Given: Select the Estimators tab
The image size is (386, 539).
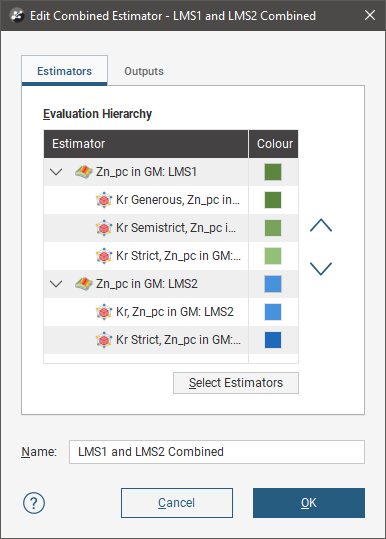Looking at the screenshot, I should click(x=64, y=71).
